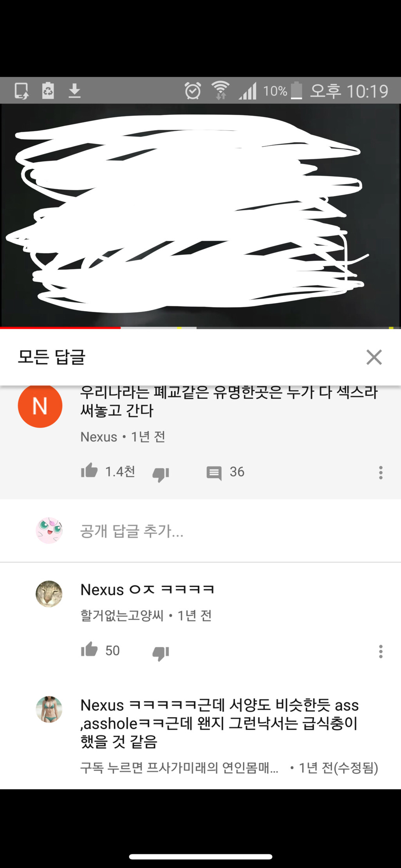Tap the alarm clock status icon
Image resolution: width=401 pixels, height=868 pixels.
193,90
